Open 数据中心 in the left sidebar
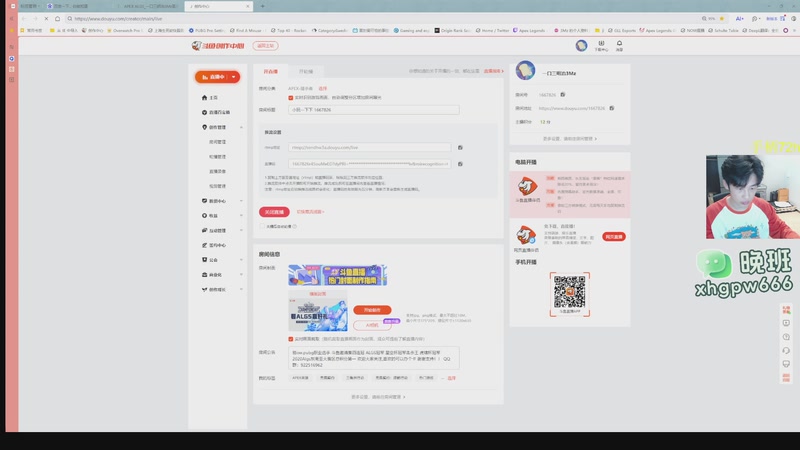 (x=214, y=201)
